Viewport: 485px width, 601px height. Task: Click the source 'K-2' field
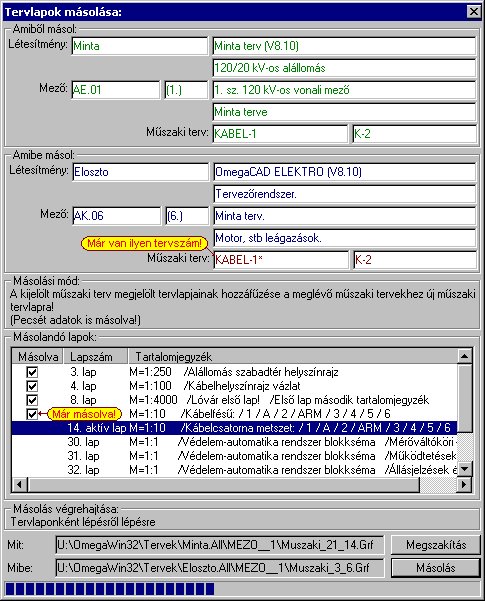[414, 134]
